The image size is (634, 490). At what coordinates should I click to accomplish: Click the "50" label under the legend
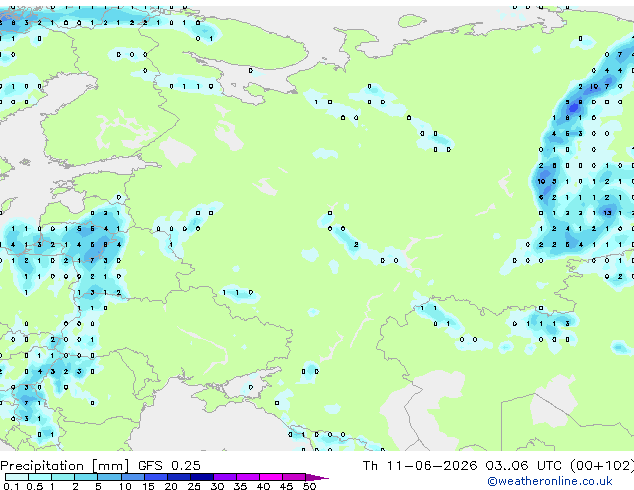click(309, 486)
